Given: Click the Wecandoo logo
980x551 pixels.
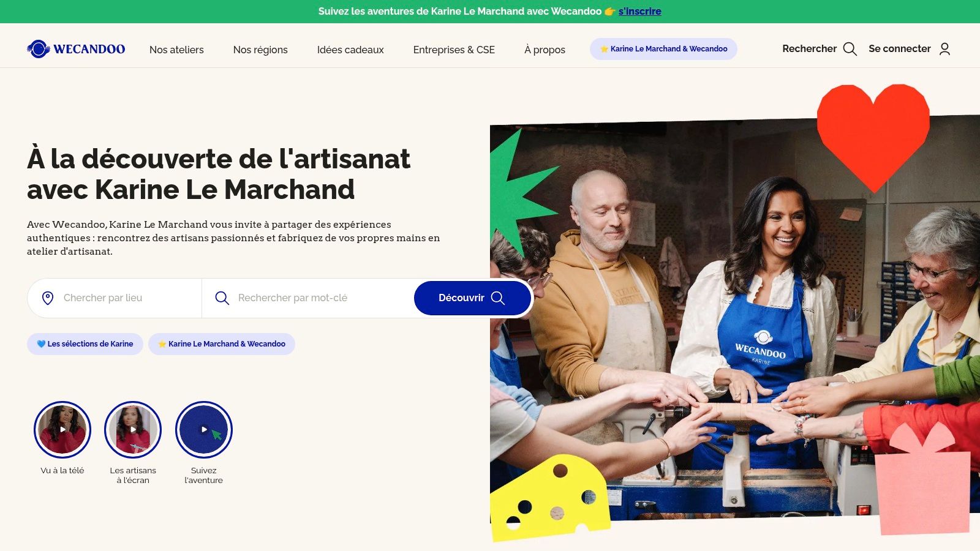Looking at the screenshot, I should (x=76, y=49).
